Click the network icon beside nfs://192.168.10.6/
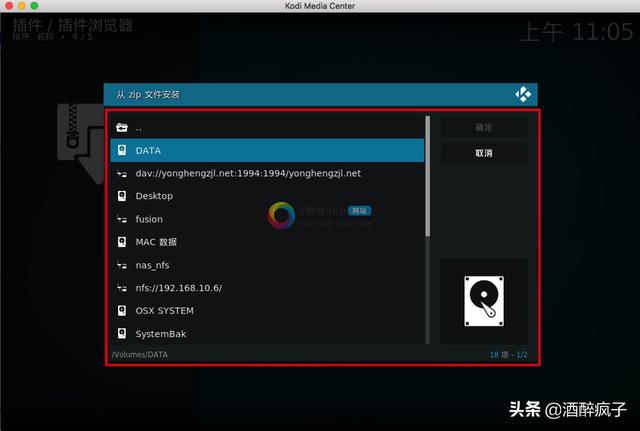Screen dimensions: 640x431 [122, 288]
